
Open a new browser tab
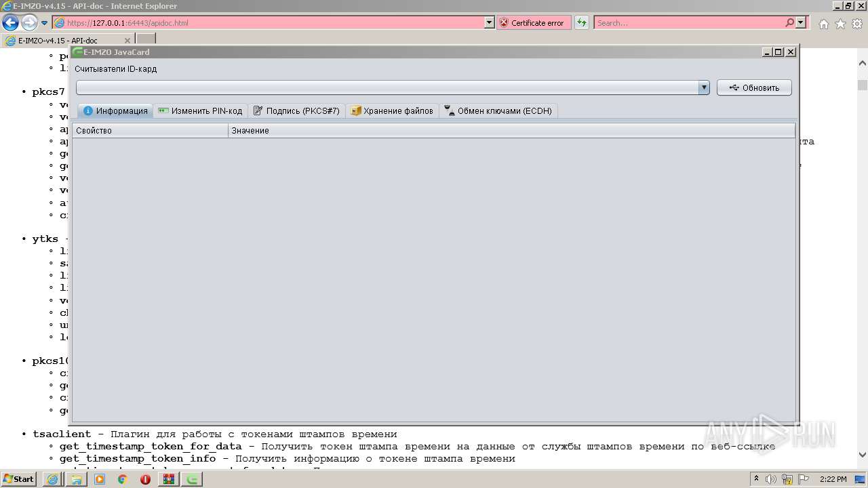[x=146, y=39]
